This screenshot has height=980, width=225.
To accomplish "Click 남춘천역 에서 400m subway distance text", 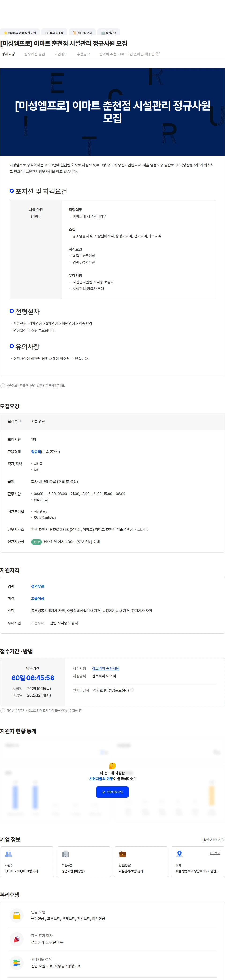I will click(72, 542).
